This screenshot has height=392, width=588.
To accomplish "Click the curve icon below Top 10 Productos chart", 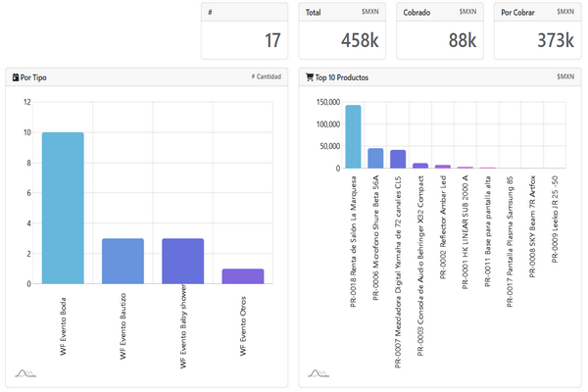I will 318,372.
